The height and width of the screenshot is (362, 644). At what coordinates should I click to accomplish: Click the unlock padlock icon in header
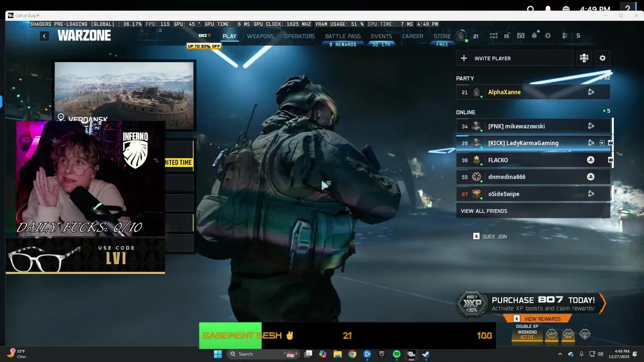coord(507,36)
